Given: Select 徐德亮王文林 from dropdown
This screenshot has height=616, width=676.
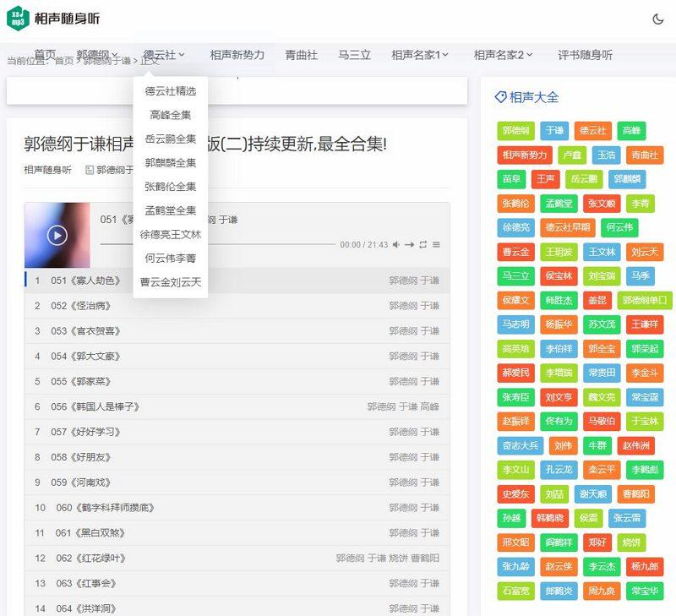Looking at the screenshot, I should tap(171, 235).
